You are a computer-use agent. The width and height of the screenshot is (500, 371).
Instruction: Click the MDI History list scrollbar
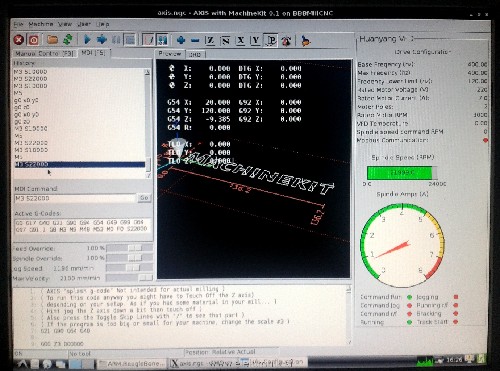click(x=148, y=123)
